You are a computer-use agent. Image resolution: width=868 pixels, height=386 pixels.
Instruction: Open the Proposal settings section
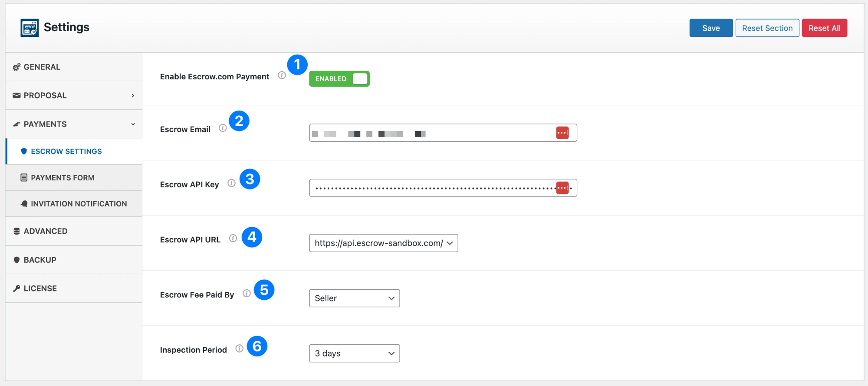click(x=74, y=95)
